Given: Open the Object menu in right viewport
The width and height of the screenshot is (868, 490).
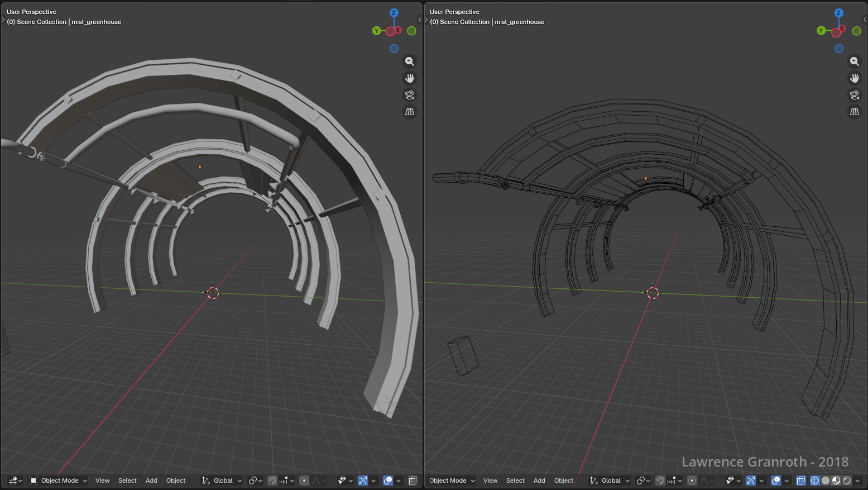Looking at the screenshot, I should pos(564,481).
